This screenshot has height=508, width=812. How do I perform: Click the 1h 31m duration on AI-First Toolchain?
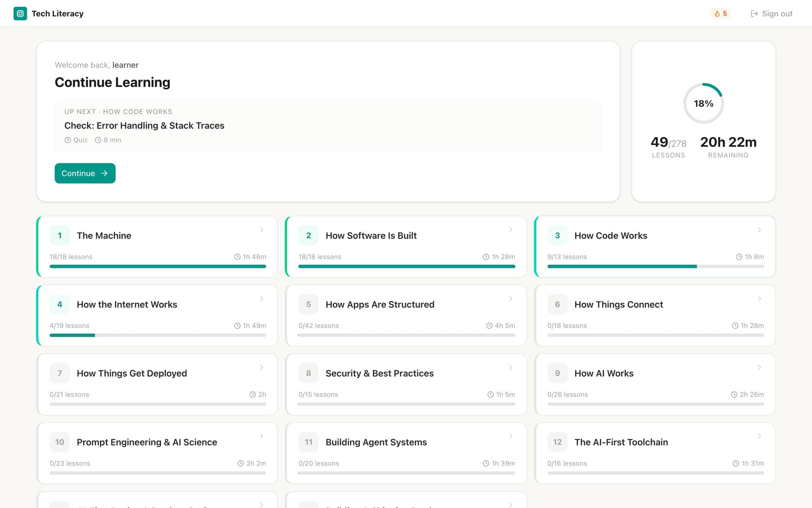pos(748,464)
